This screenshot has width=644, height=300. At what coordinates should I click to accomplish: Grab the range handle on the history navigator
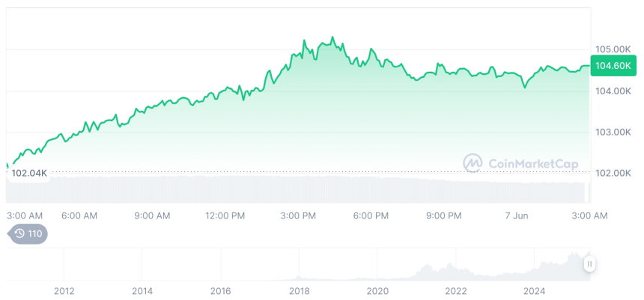[590, 263]
